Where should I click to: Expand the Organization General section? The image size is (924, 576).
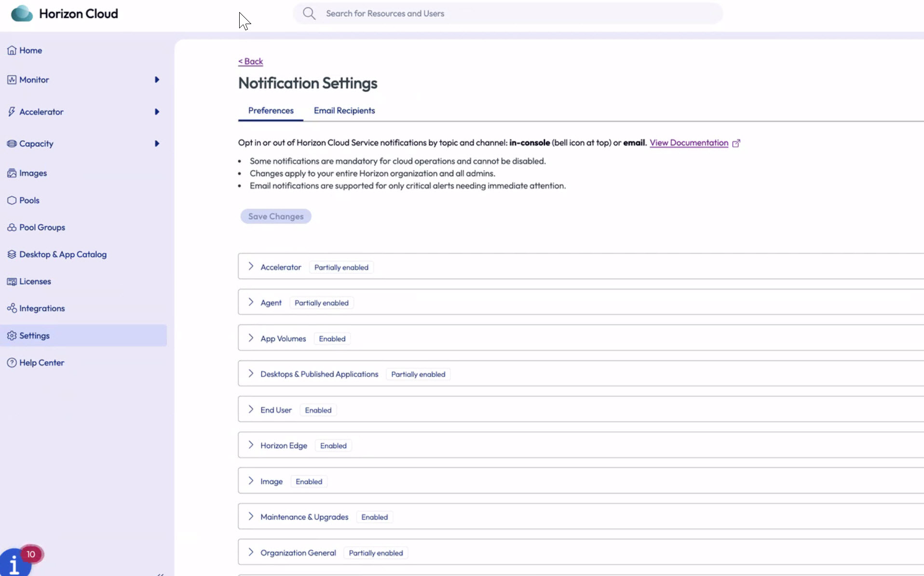(x=251, y=552)
